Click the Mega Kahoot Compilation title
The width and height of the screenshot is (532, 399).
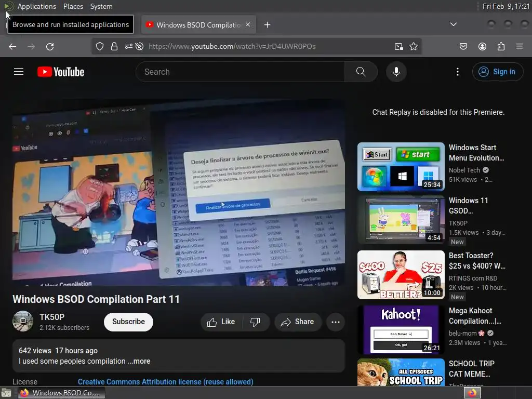pyautogui.click(x=475, y=316)
